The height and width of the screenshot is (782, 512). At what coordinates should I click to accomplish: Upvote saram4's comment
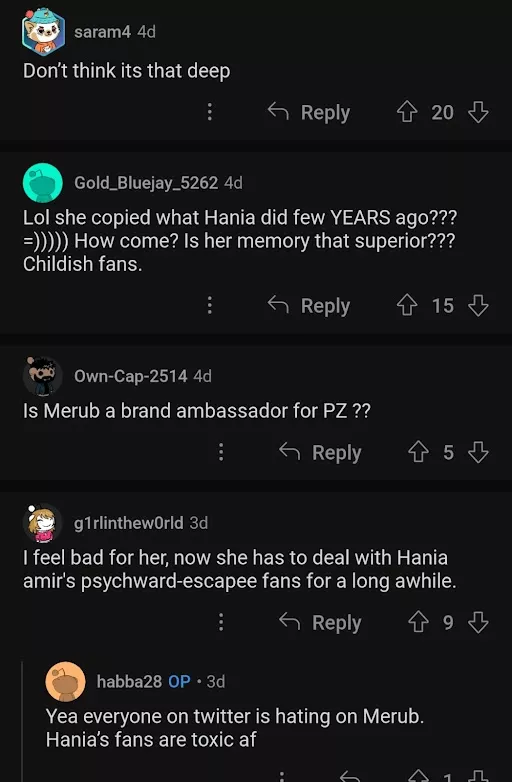[407, 112]
